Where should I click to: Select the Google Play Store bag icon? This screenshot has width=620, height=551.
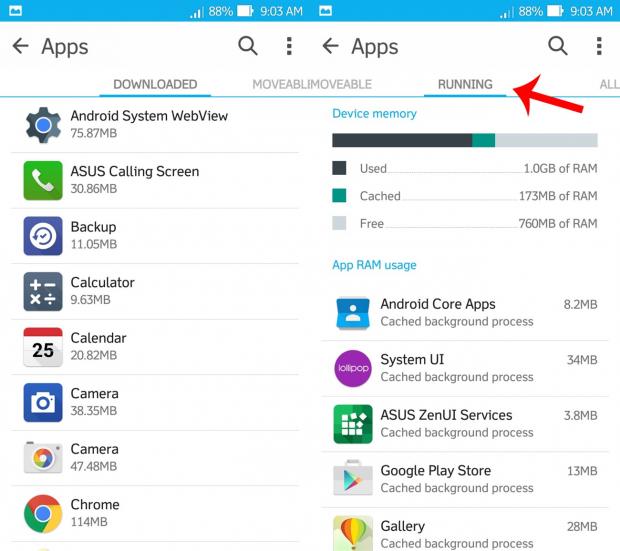352,479
